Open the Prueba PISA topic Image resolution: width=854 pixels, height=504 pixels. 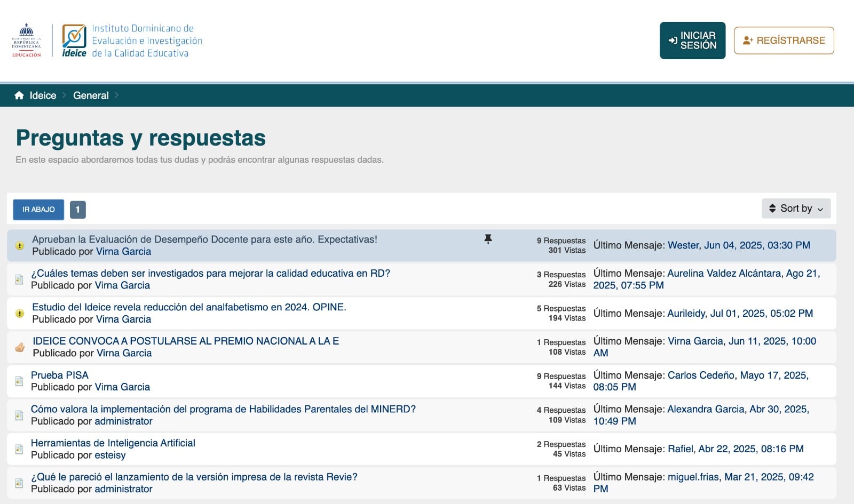[60, 375]
